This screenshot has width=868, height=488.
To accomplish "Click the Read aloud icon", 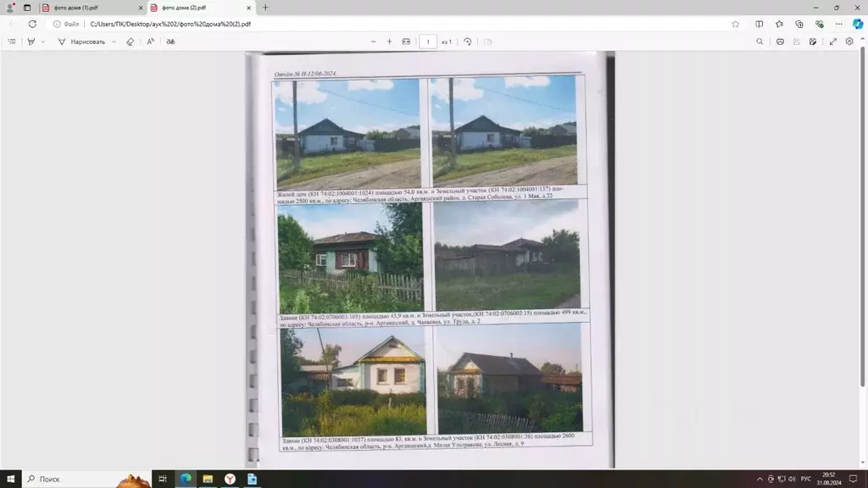I will (151, 42).
